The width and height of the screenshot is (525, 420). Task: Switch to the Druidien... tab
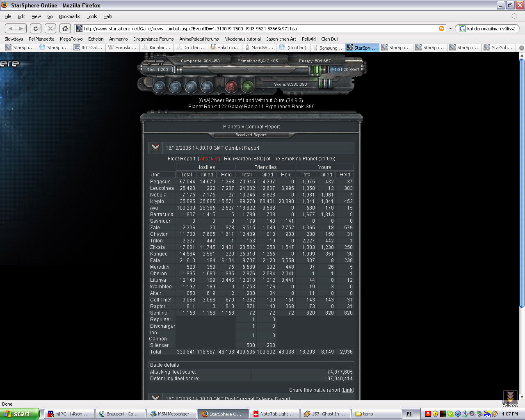[190, 48]
